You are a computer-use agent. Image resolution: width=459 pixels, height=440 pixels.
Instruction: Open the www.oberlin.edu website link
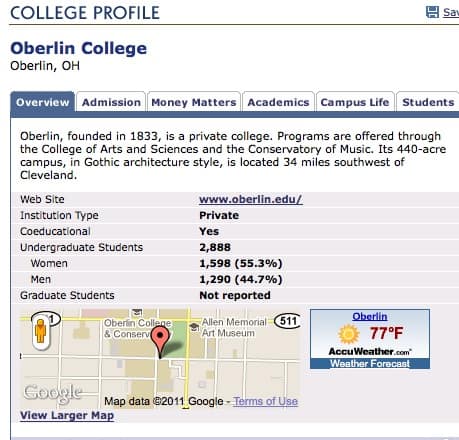(251, 199)
